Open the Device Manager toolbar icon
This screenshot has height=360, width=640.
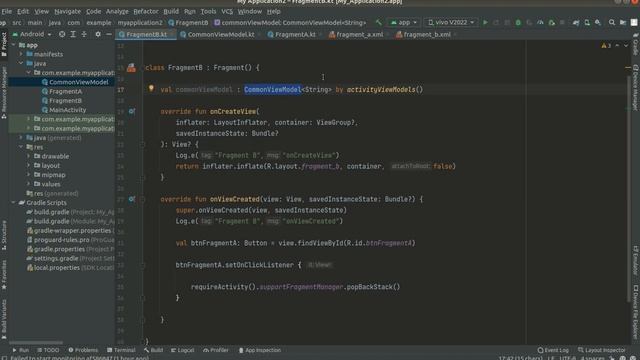(587, 22)
